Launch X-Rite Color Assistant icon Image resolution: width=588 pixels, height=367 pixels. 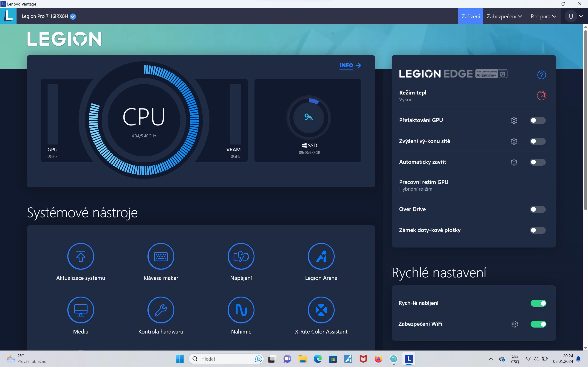[x=321, y=310]
